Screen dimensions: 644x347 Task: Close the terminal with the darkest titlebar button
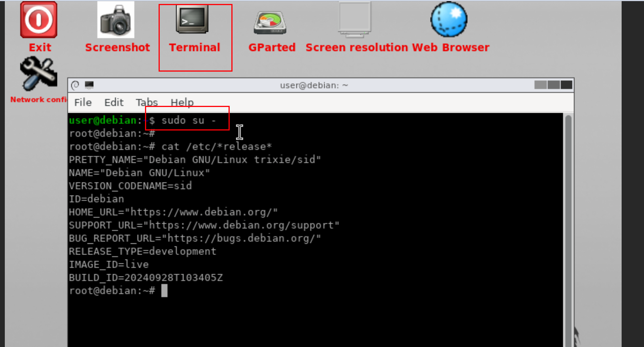pyautogui.click(x=566, y=85)
